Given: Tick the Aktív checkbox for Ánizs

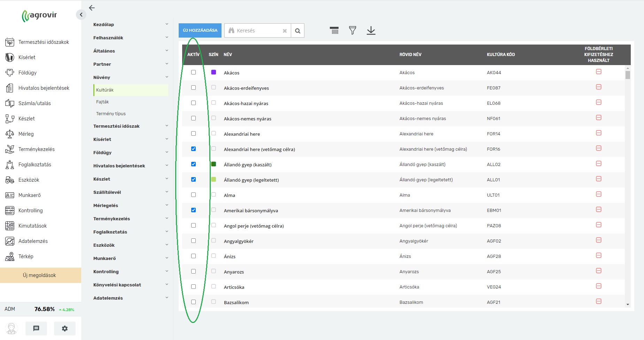Looking at the screenshot, I should (193, 256).
